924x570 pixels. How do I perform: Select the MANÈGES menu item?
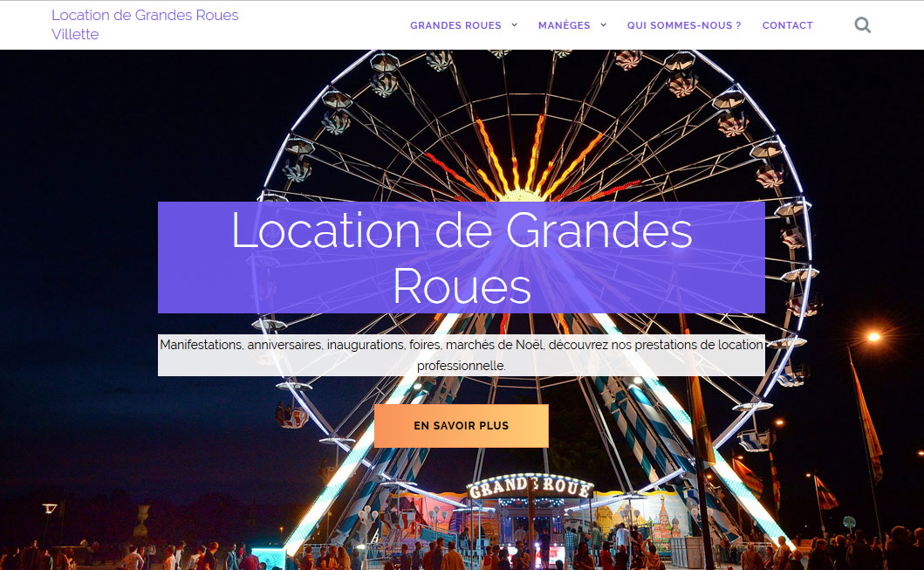click(x=564, y=25)
